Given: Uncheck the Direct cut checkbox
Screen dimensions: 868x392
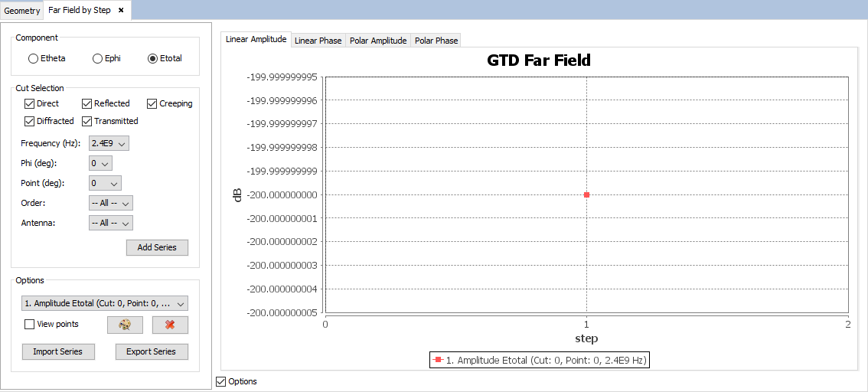Looking at the screenshot, I should point(30,103).
